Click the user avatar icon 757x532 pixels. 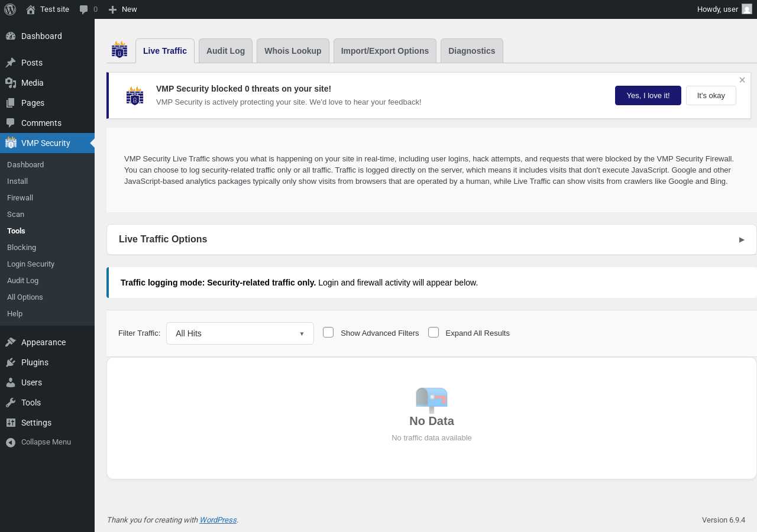pyautogui.click(x=747, y=9)
